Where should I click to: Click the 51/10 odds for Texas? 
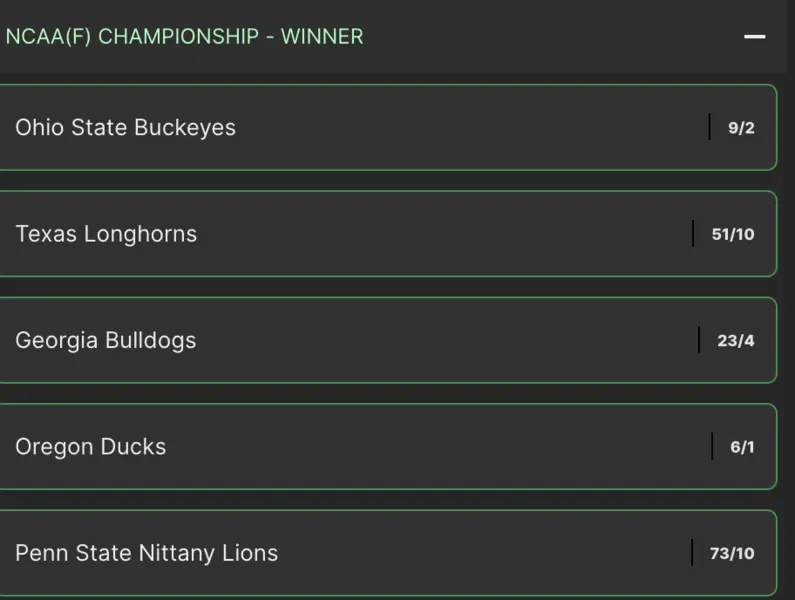coord(733,234)
